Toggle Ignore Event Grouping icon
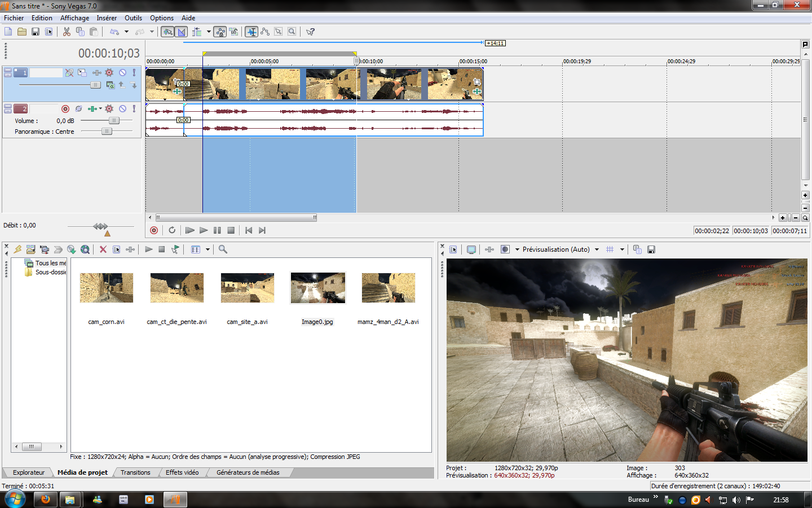The height and width of the screenshot is (508, 812). coord(233,32)
